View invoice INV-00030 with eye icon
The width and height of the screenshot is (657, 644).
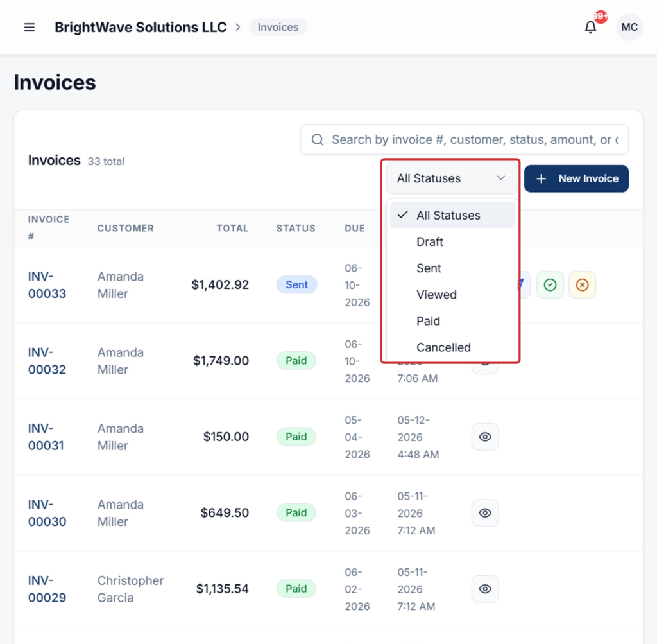(485, 513)
